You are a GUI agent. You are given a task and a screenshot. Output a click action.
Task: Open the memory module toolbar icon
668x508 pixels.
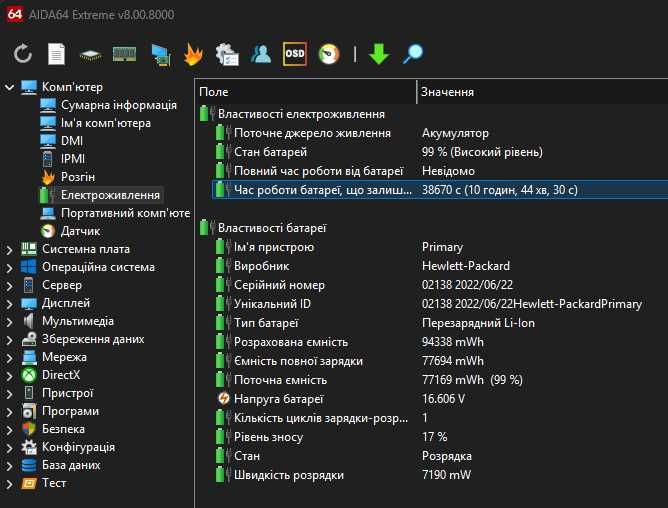(x=124, y=54)
